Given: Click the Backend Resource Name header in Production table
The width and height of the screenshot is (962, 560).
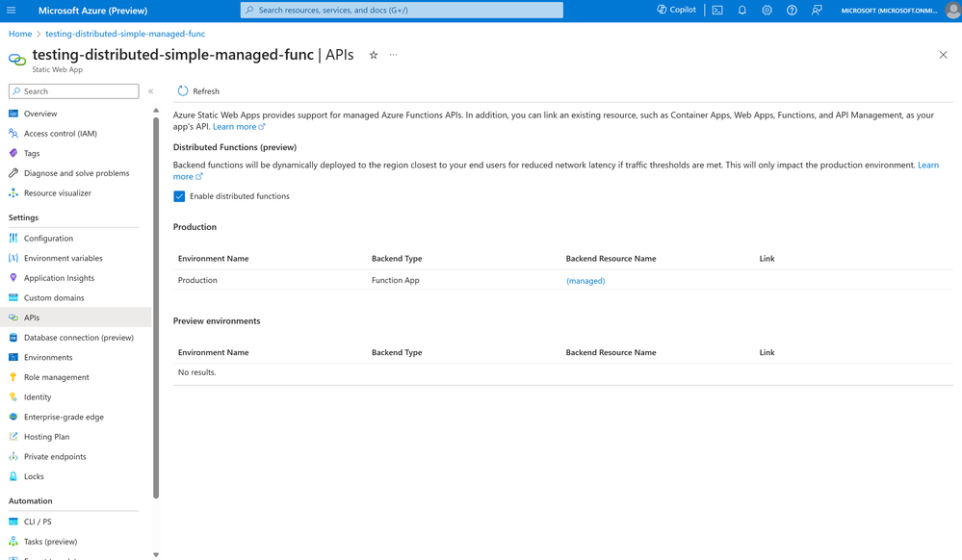Looking at the screenshot, I should pyautogui.click(x=611, y=259).
